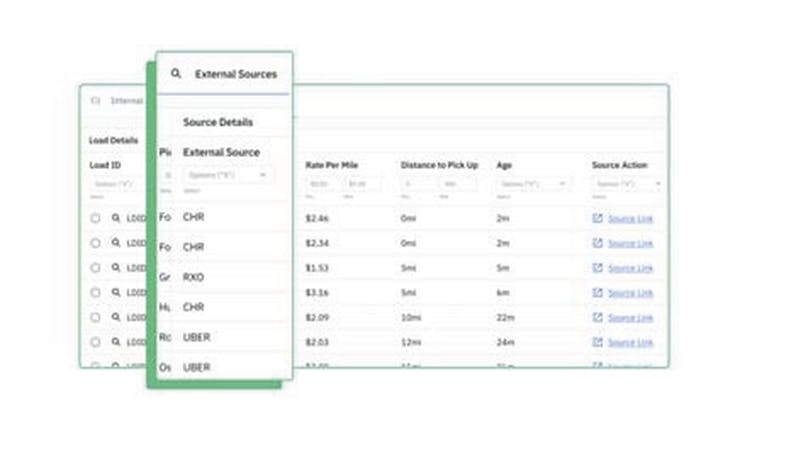Open the External Source filter dropdown
Viewport: 810px width, 455px height.
pyautogui.click(x=229, y=175)
